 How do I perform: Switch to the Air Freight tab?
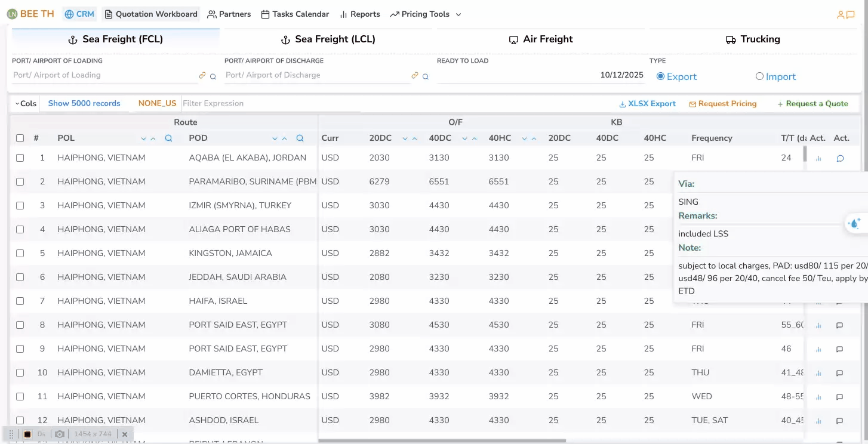[540, 39]
